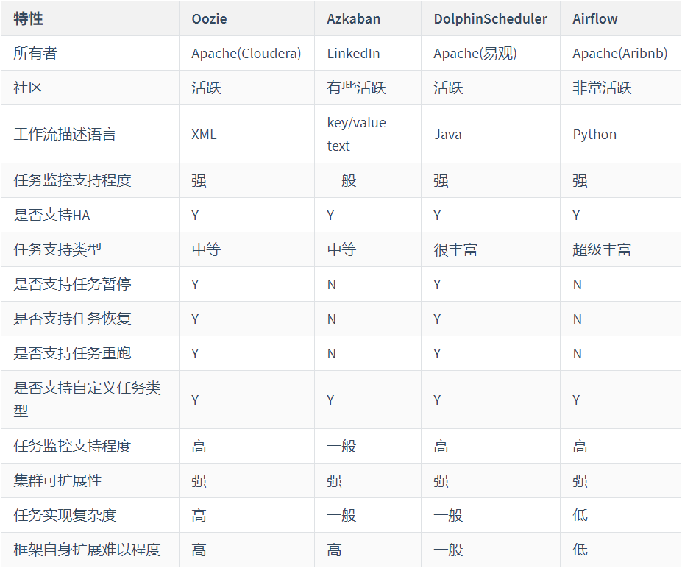Viewport: 682px width, 568px height.
Task: Click the 是否支持自定义任务类型 row label
Action: coord(87,399)
